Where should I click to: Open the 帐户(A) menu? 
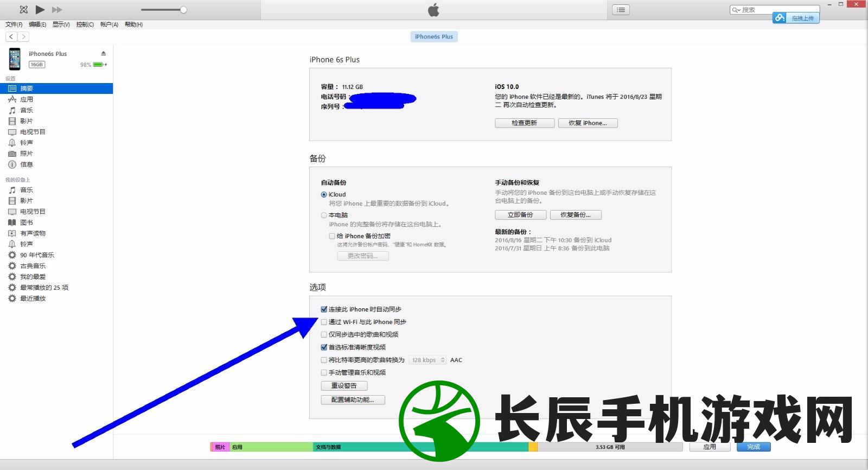tap(109, 24)
